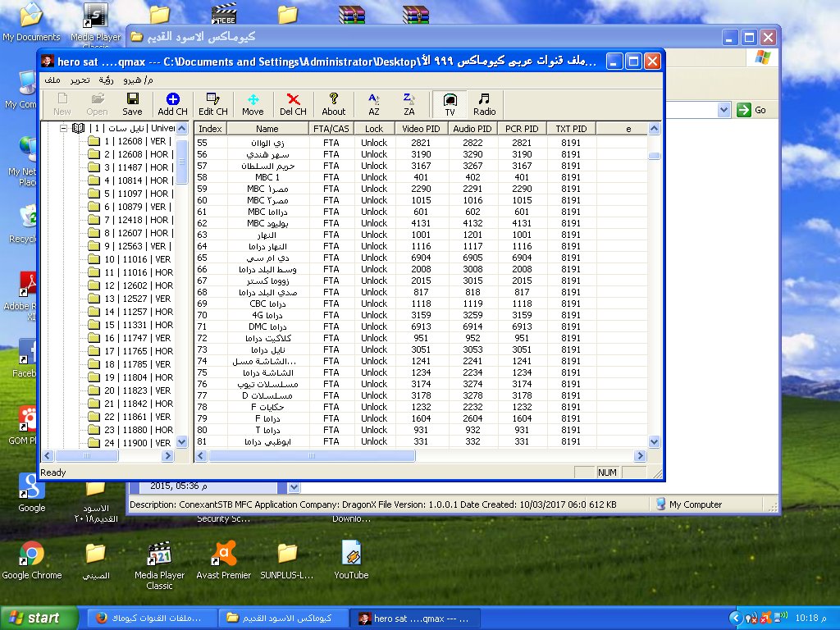Open address dropdown in background folder window

click(724, 111)
